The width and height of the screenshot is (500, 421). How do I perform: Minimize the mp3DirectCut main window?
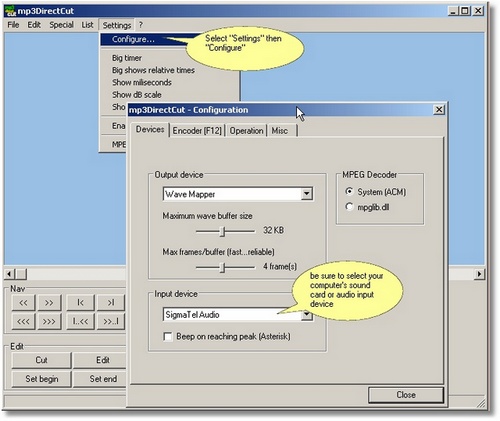coord(452,11)
